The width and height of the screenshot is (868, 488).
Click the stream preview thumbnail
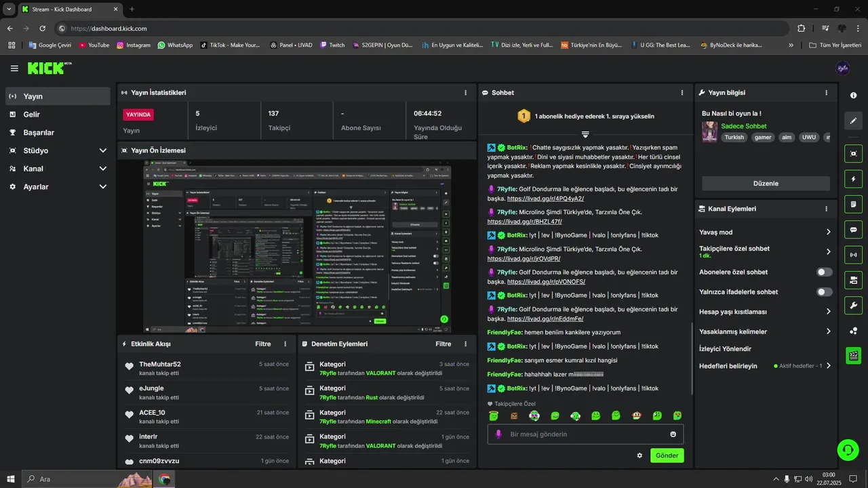coord(296,246)
